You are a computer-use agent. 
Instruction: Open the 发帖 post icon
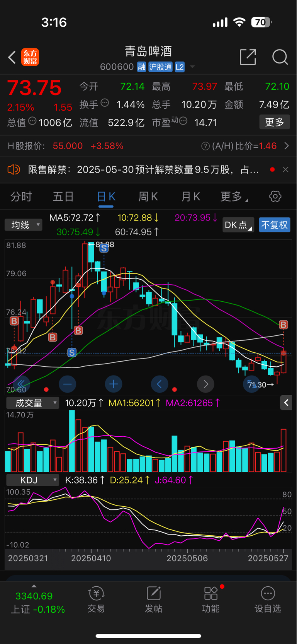[153, 600]
